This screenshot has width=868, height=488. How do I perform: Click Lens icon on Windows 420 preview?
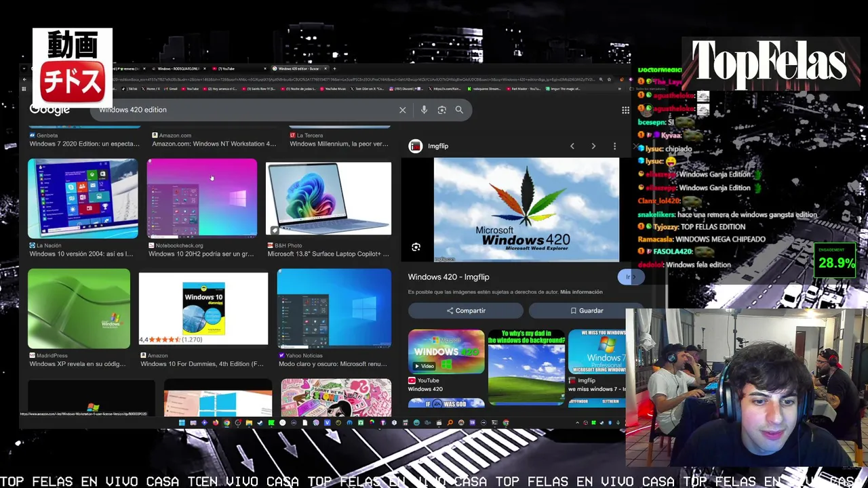[416, 247]
